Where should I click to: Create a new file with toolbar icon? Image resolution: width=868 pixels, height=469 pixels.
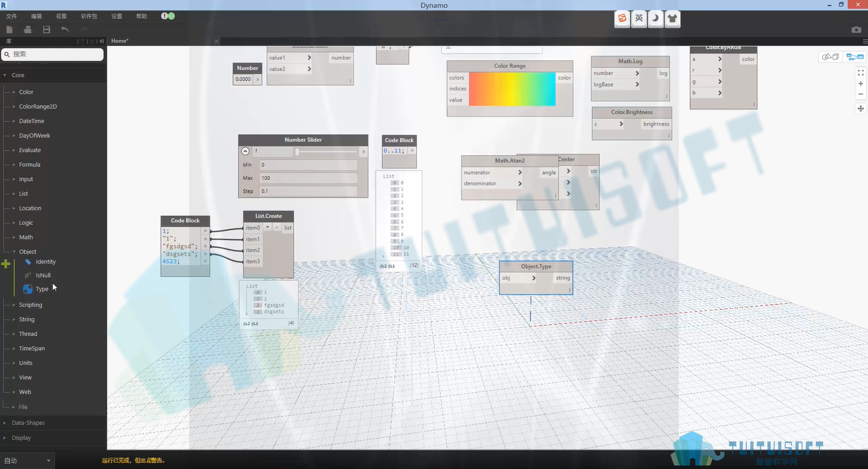point(9,30)
